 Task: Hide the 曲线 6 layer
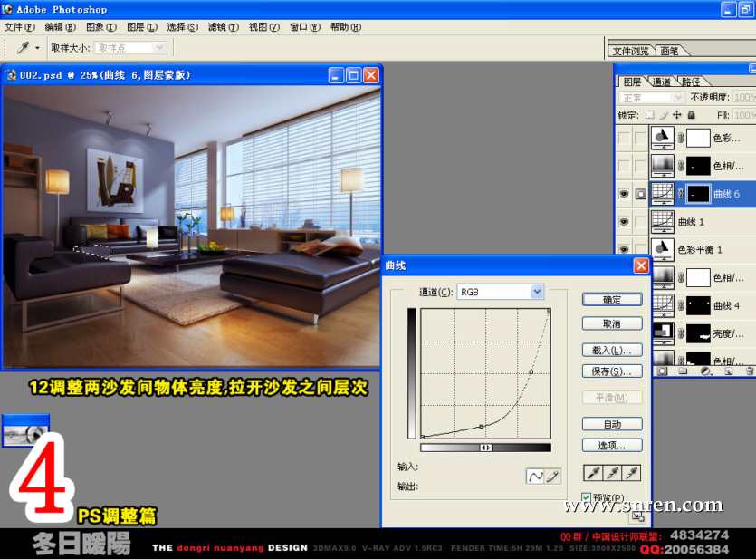[624, 194]
